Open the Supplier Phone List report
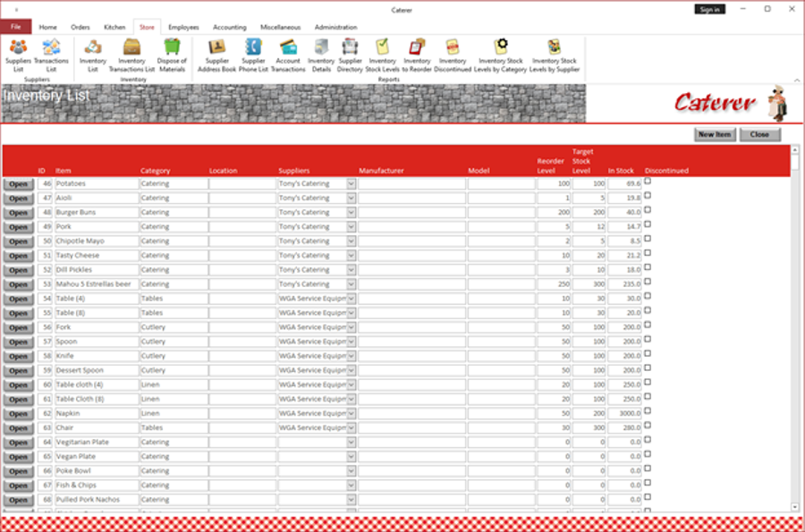The width and height of the screenshot is (805, 532). click(x=254, y=55)
